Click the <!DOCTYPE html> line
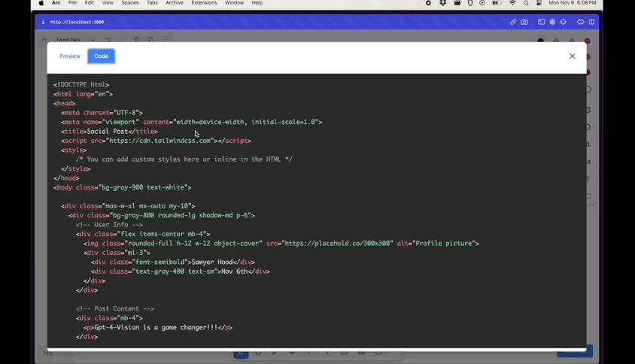The width and height of the screenshot is (635, 364). pos(81,85)
